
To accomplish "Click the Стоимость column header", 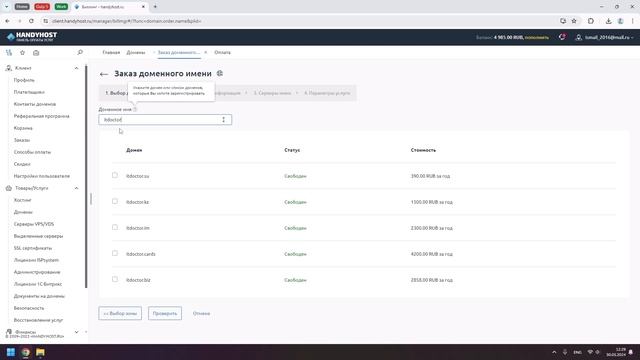I will [x=423, y=150].
